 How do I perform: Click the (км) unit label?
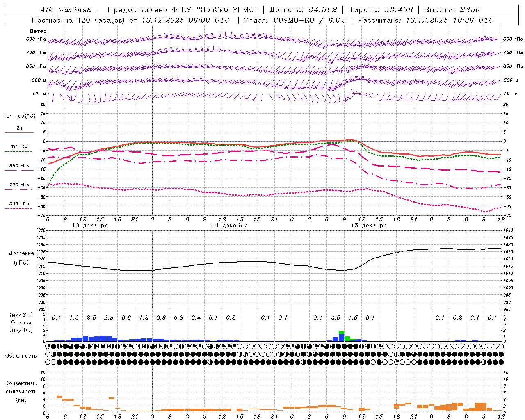coord(21,400)
